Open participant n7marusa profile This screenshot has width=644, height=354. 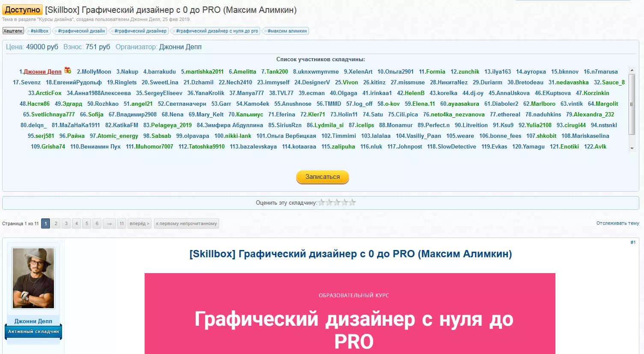pos(605,71)
